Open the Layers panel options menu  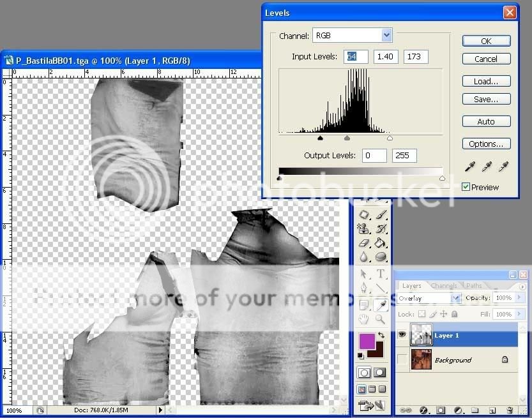coord(522,287)
